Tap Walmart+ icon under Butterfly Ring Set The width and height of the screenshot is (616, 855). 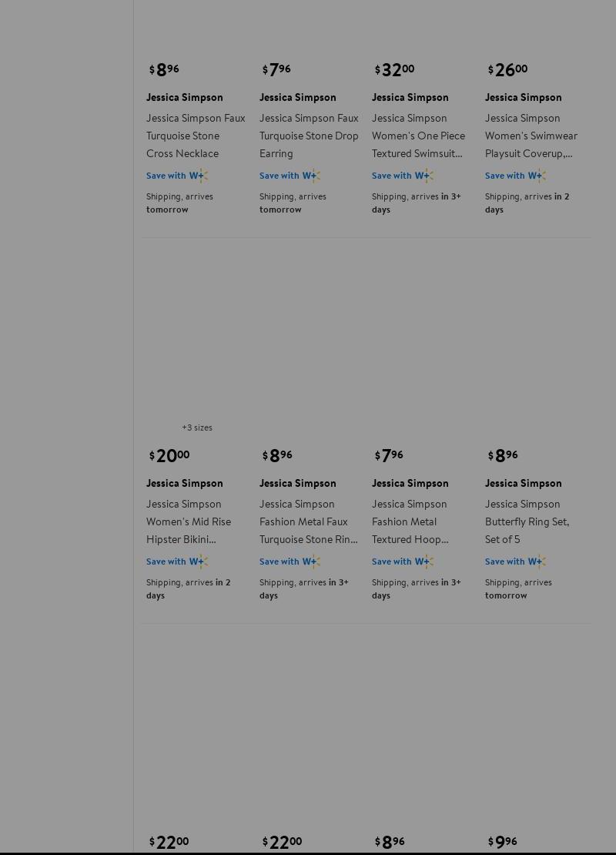(x=537, y=562)
